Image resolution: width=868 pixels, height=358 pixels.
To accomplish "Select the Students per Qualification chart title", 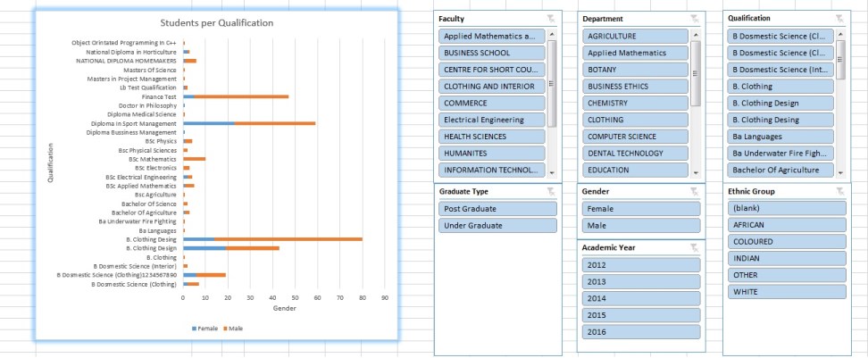I will (x=217, y=23).
